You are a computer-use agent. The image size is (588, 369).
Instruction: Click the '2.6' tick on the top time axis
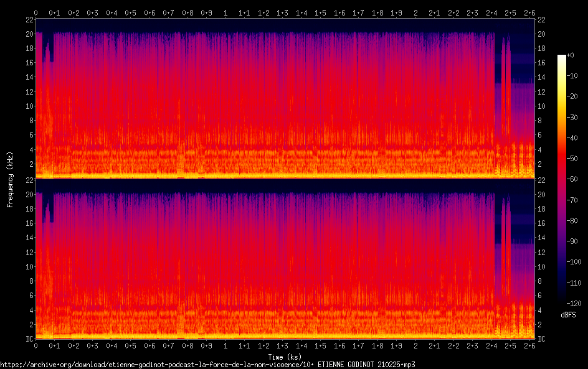(529, 12)
